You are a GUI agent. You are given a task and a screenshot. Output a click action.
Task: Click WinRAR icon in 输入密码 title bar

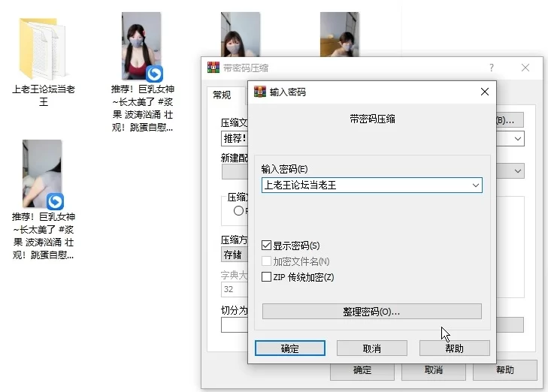click(260, 92)
